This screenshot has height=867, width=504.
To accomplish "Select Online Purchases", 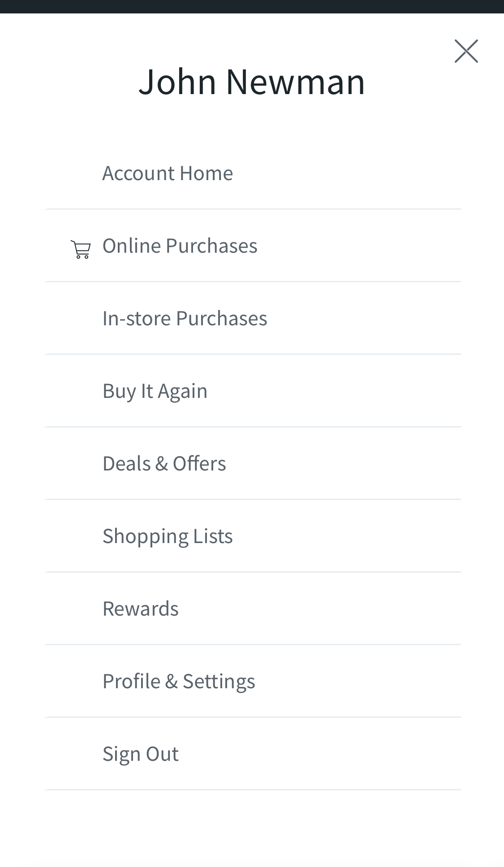I will click(180, 245).
